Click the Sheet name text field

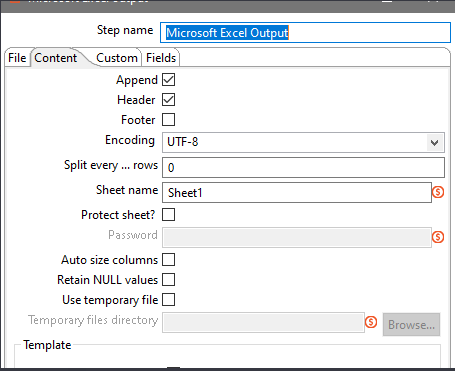click(x=297, y=192)
